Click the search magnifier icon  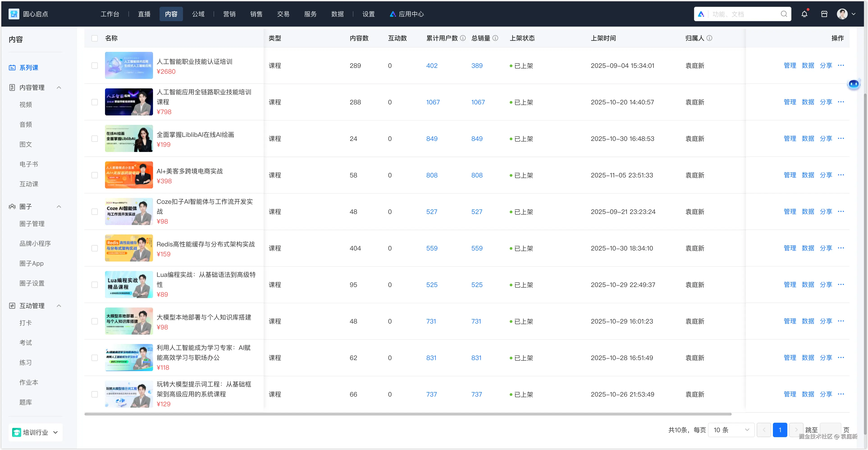tap(784, 14)
